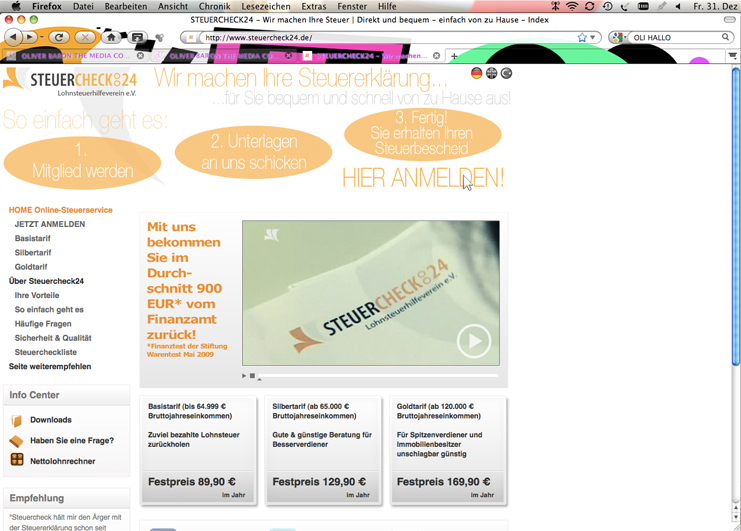
Task: Click the '1. Mitglied werden' oval
Action: (x=82, y=162)
